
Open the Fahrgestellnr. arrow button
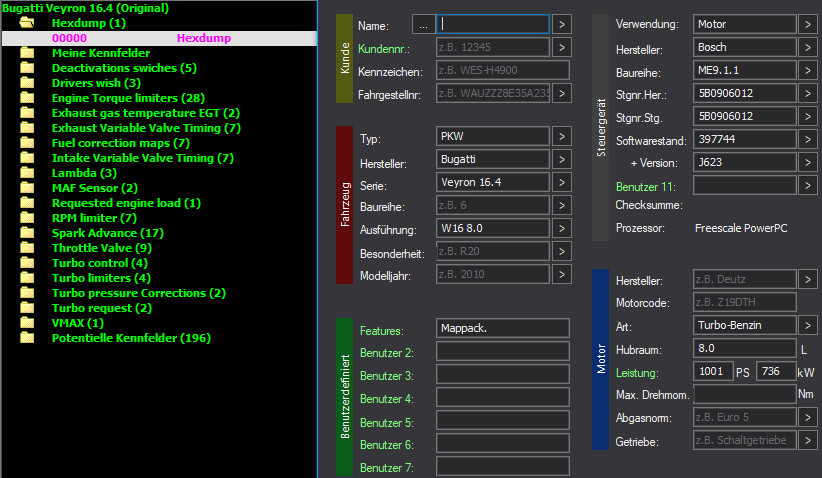coord(561,93)
